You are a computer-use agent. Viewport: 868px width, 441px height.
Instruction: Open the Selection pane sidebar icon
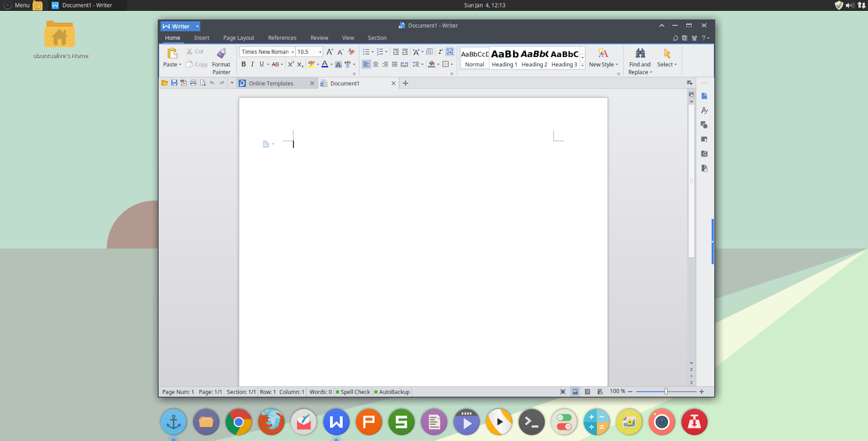(x=704, y=140)
